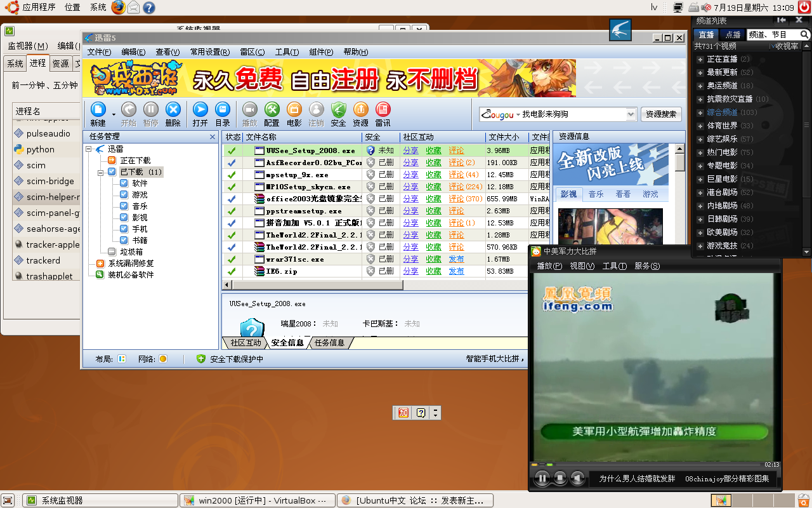Image resolution: width=812 pixels, height=508 pixels.
Task: Switch to the 任务信息 tab
Action: 330,343
